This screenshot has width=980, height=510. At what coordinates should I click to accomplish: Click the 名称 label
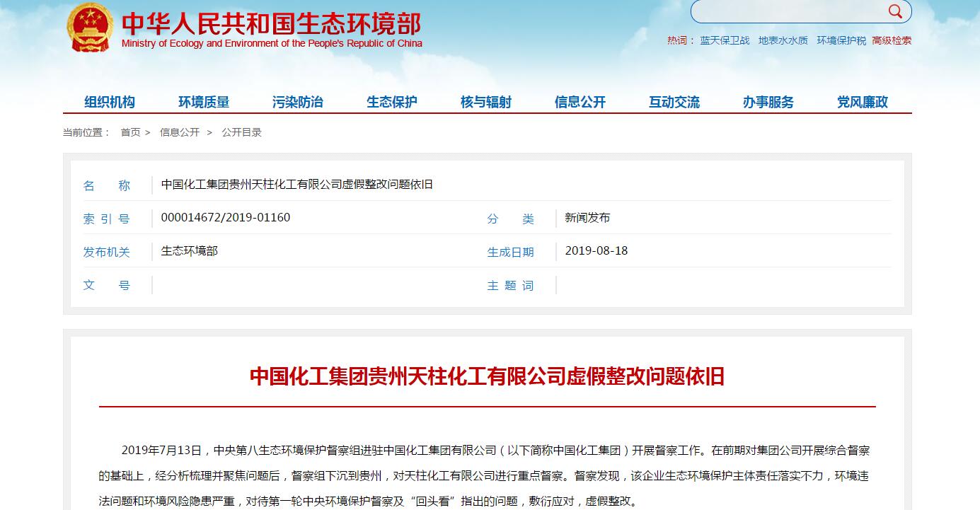point(107,185)
